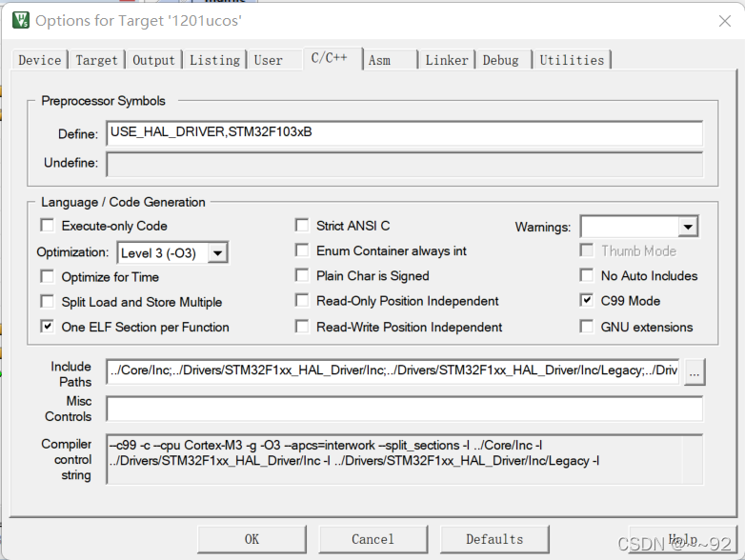Open the Include Paths browse button
Image resolution: width=745 pixels, height=560 pixels.
click(695, 371)
